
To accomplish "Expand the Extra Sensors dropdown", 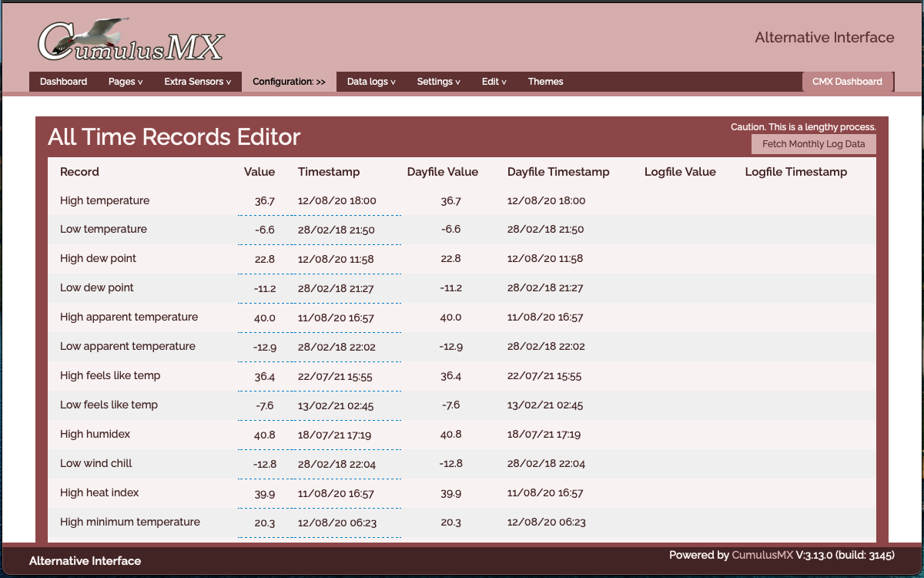I will tap(197, 82).
